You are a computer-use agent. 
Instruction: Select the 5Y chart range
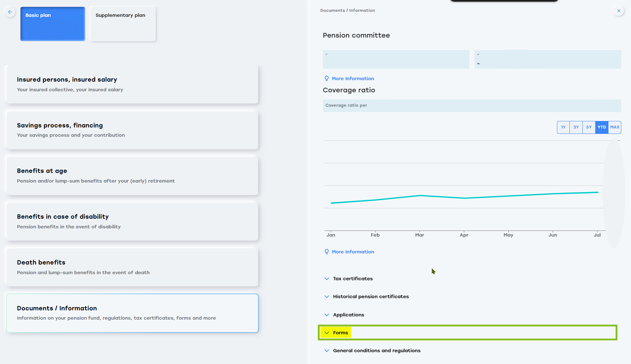click(589, 127)
